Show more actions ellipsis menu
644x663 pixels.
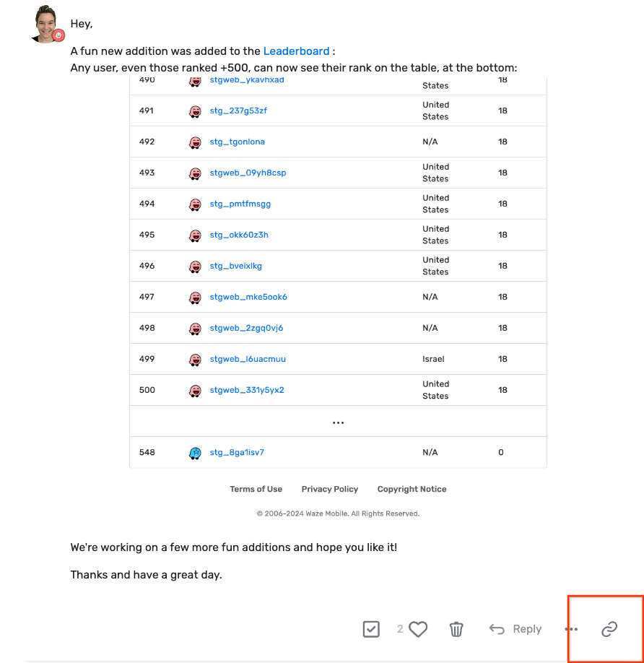pyautogui.click(x=571, y=629)
